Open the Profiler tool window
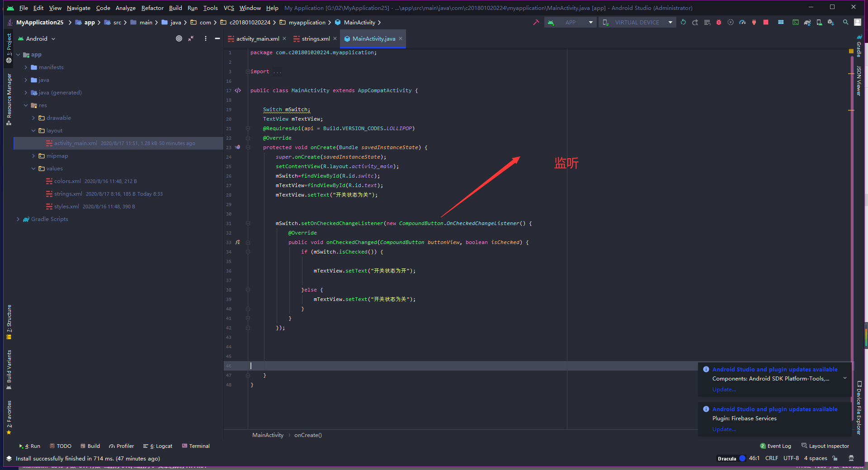Viewport: 868px width, 470px height. (x=122, y=446)
